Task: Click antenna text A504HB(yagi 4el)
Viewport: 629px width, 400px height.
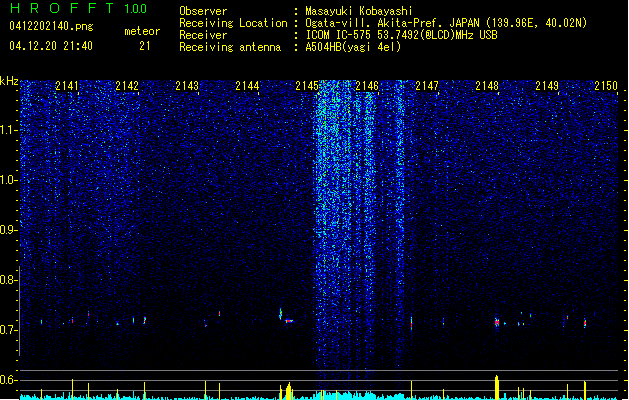Action: coord(353,47)
